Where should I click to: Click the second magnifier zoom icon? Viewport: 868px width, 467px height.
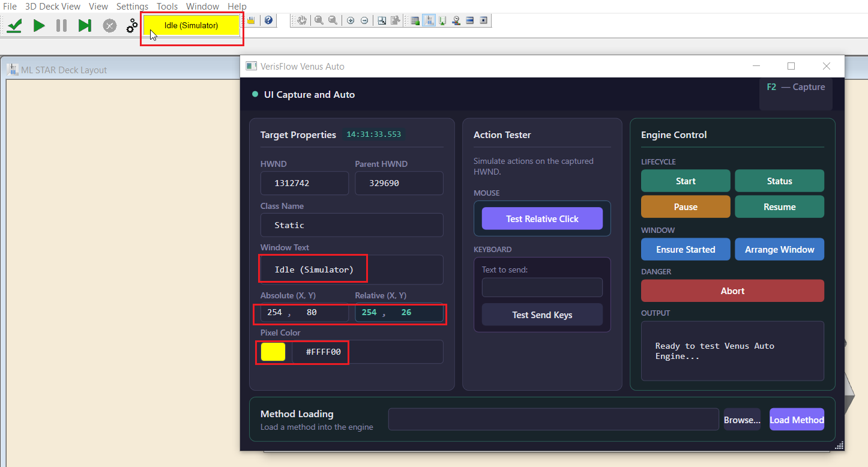tap(333, 20)
